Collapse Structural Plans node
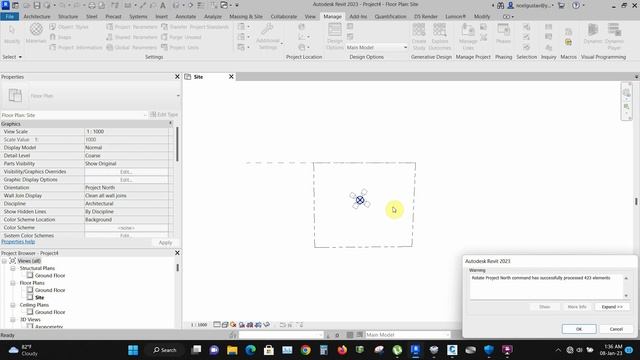The width and height of the screenshot is (640, 360). click(13, 268)
